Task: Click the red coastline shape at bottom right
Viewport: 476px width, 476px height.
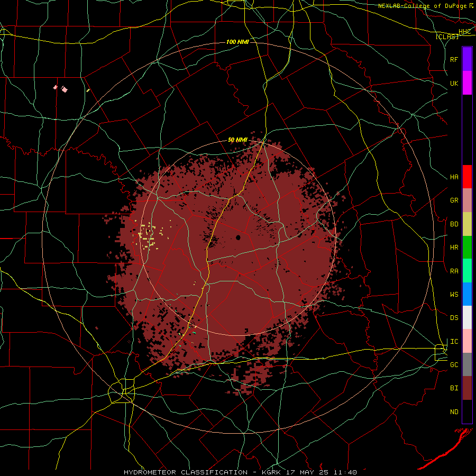Action: tap(445, 449)
